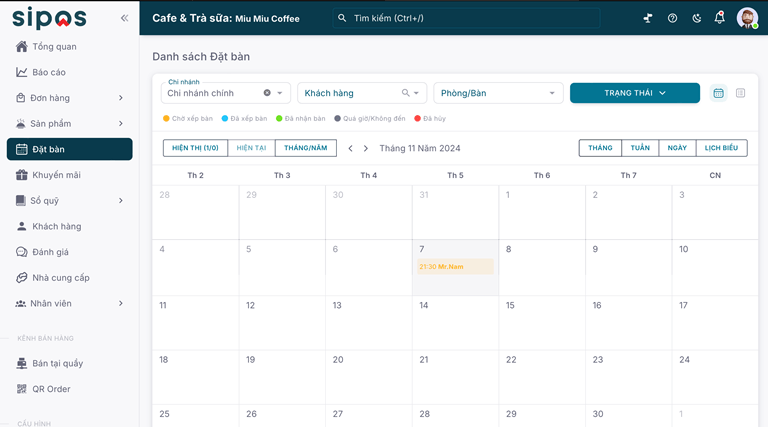Clear the Chi nhánh chính selection

267,93
